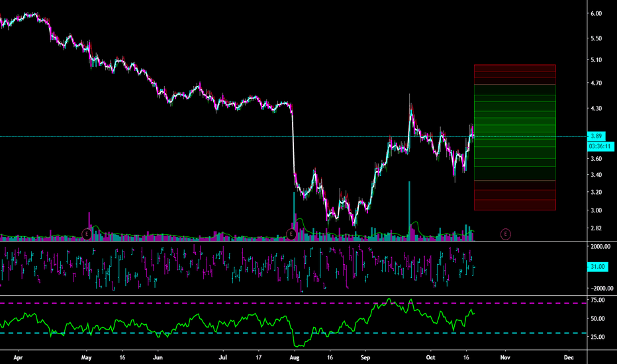Image resolution: width=617 pixels, height=364 pixels.
Task: Click the 25.00 RSI scale label
Action: point(598,337)
